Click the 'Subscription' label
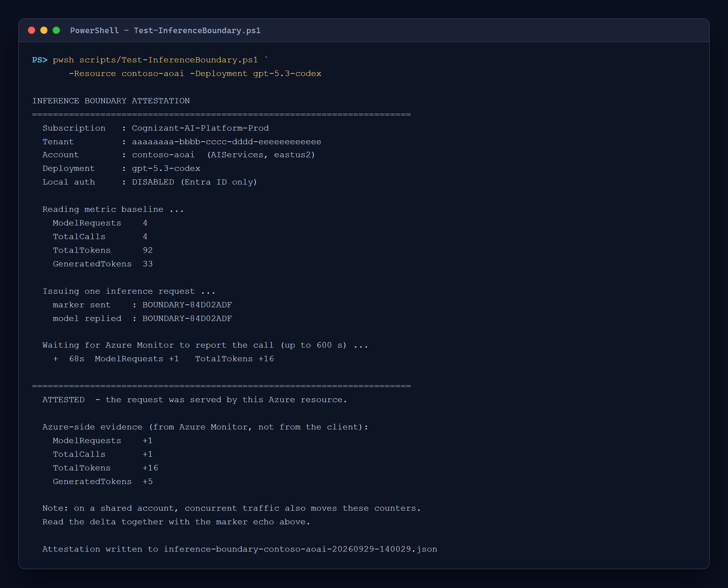 74,128
